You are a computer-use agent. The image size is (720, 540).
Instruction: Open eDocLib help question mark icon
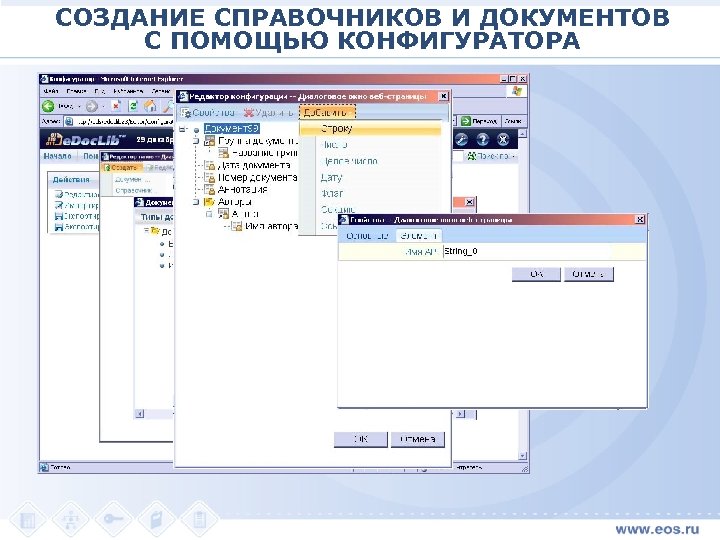(482, 140)
